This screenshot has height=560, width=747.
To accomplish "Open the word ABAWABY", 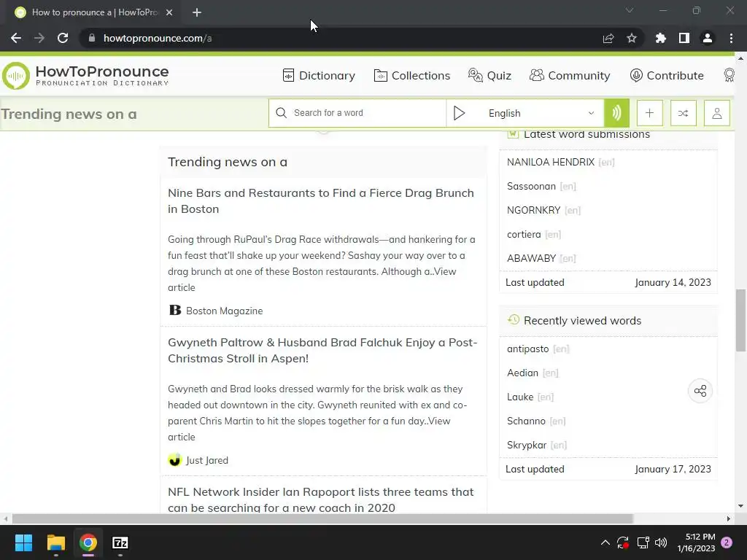I will [531, 258].
